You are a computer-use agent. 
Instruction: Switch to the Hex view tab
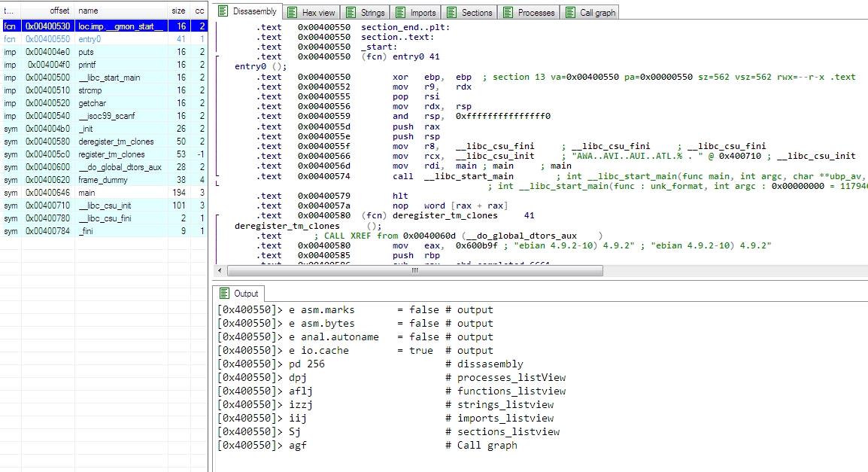click(311, 13)
